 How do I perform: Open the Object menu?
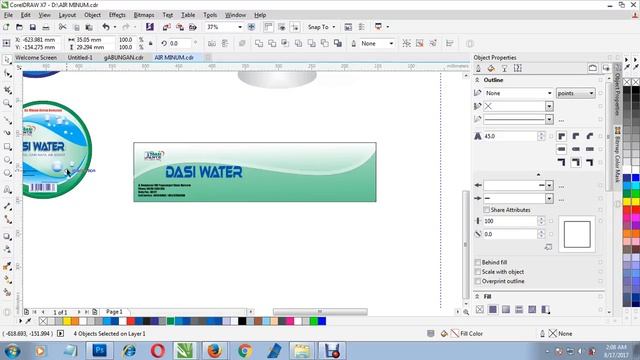[x=92, y=15]
